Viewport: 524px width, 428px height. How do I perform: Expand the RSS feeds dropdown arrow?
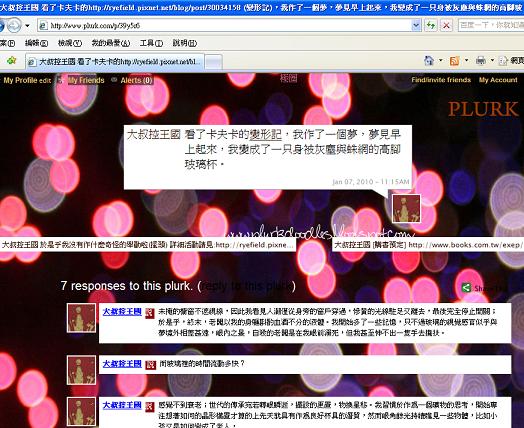pos(467,60)
